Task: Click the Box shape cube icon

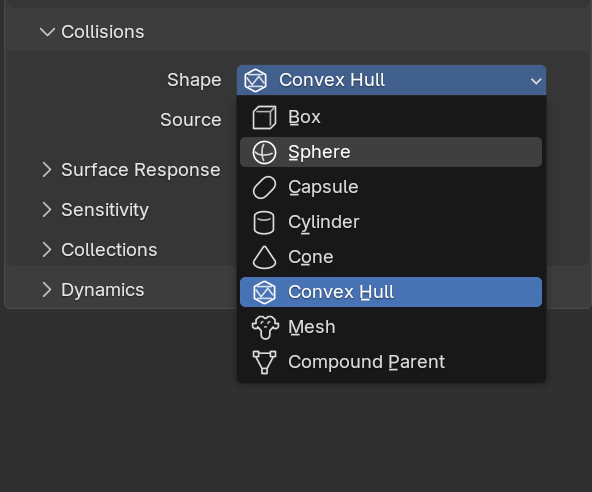Action: pos(264,117)
